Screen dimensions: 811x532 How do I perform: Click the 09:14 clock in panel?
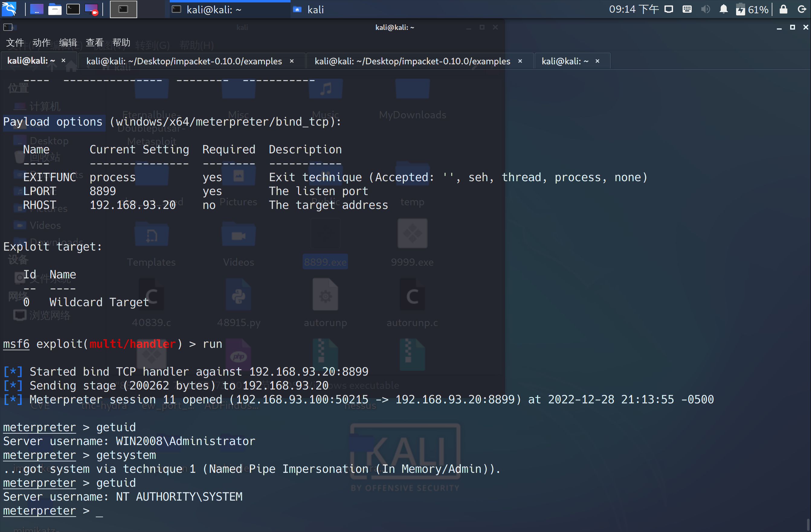tap(633, 9)
